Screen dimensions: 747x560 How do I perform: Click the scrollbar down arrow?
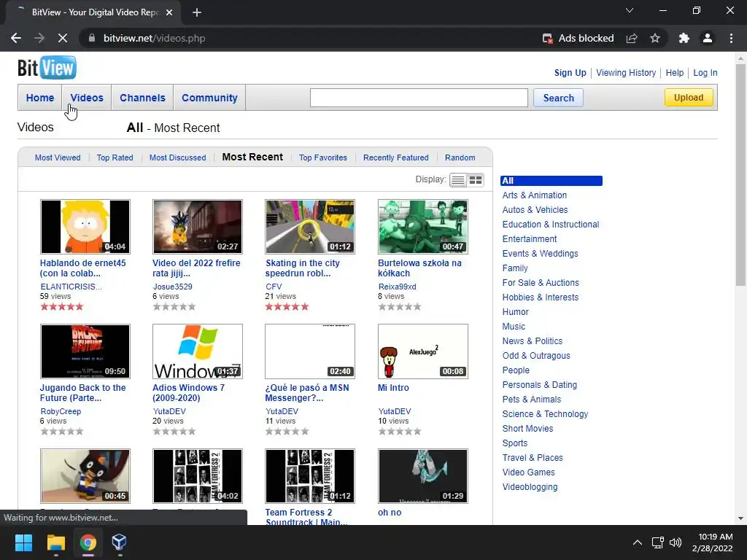[x=740, y=518]
